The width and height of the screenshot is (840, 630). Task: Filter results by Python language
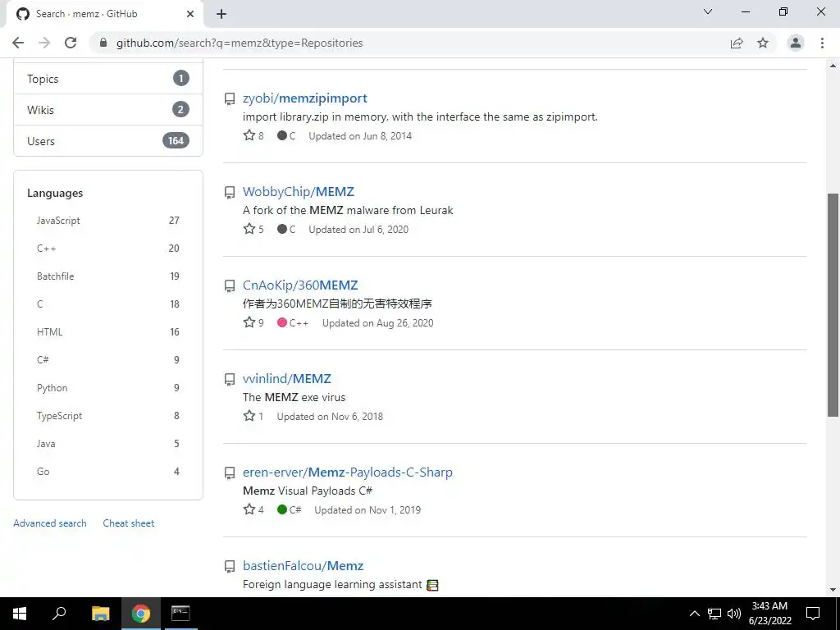pyautogui.click(x=108, y=387)
